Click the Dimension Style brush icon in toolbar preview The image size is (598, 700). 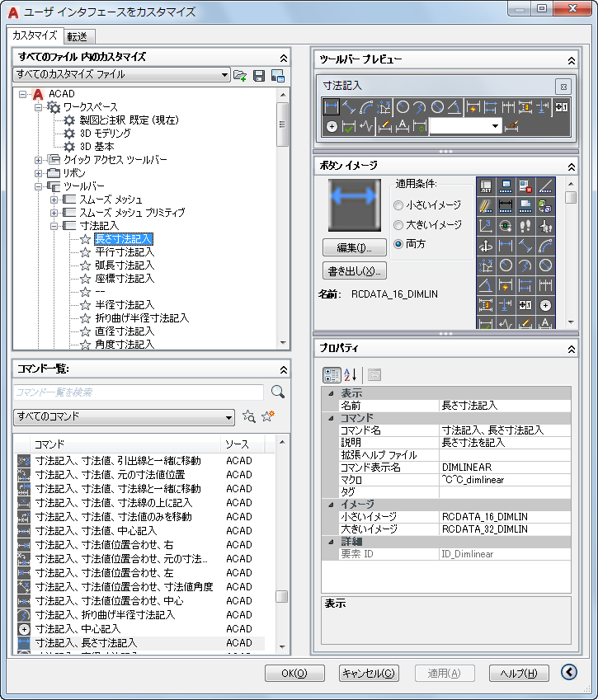pyautogui.click(x=511, y=127)
